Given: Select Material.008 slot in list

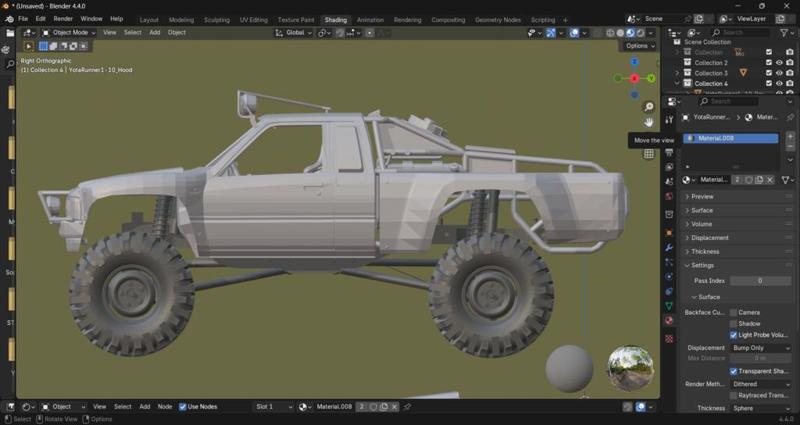Looking at the screenshot, I should 731,138.
